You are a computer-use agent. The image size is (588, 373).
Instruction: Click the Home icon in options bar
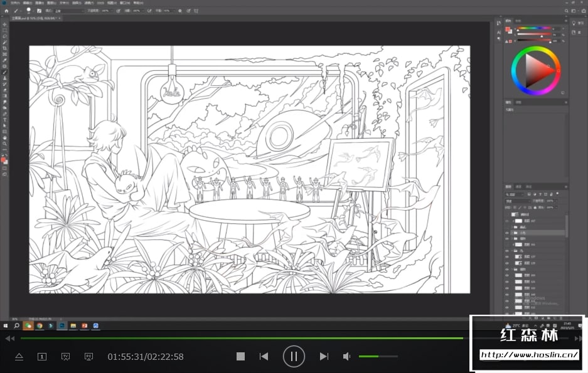(x=6, y=11)
